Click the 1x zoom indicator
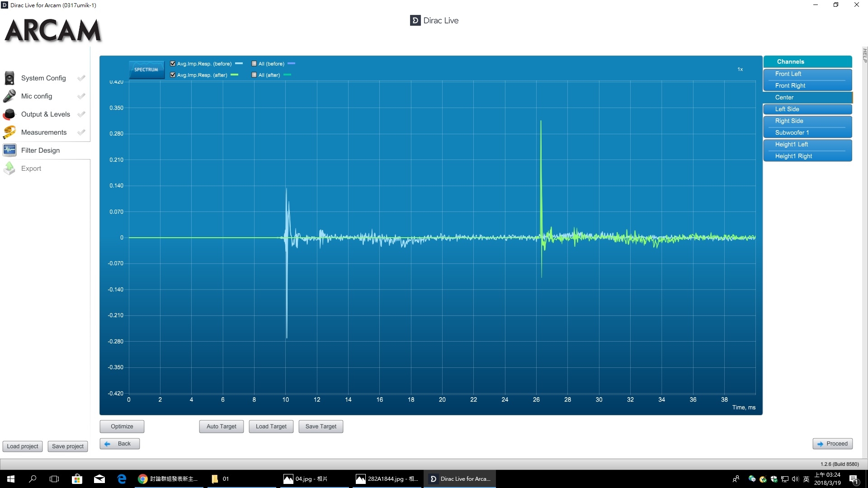 click(740, 70)
